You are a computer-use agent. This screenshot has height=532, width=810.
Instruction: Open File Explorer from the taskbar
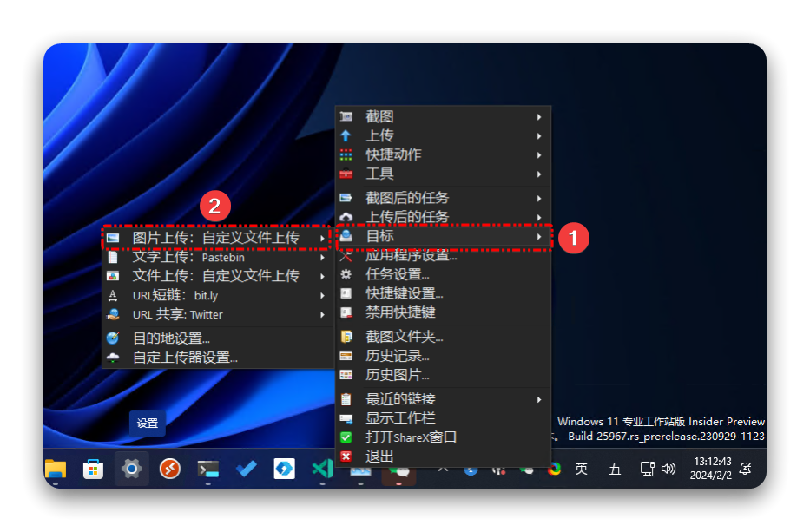[x=56, y=469]
